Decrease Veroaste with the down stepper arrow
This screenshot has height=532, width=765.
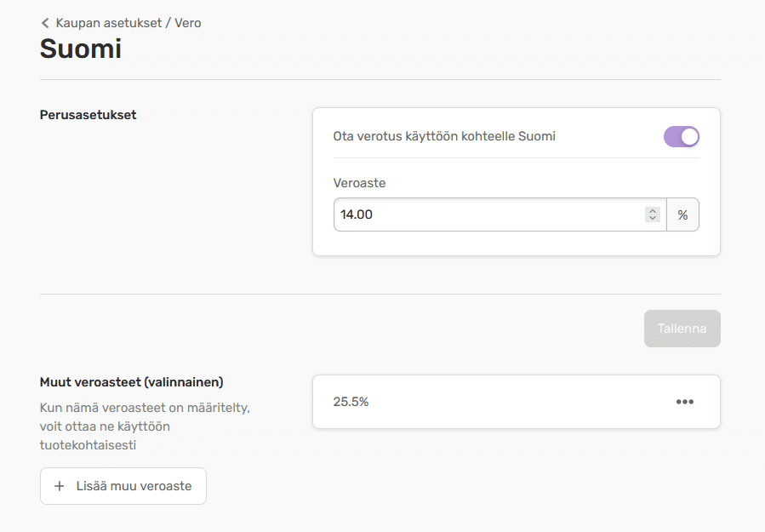[653, 219]
